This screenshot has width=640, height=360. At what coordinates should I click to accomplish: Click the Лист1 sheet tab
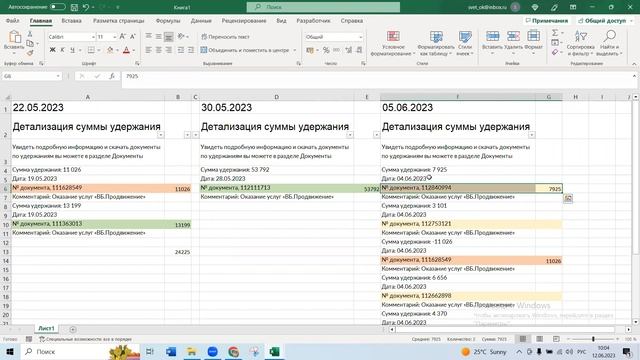(x=46, y=328)
